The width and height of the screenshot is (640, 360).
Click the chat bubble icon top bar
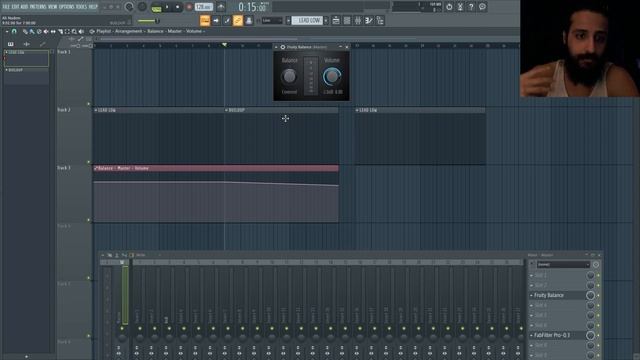click(482, 7)
